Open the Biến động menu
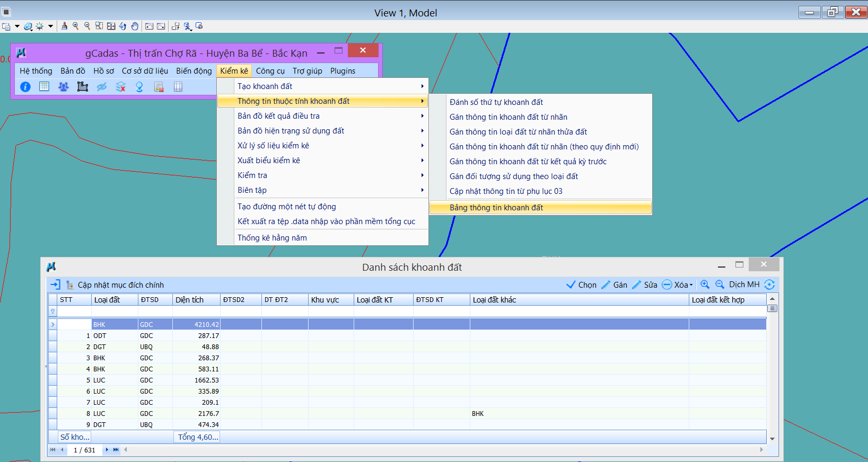 pyautogui.click(x=194, y=71)
